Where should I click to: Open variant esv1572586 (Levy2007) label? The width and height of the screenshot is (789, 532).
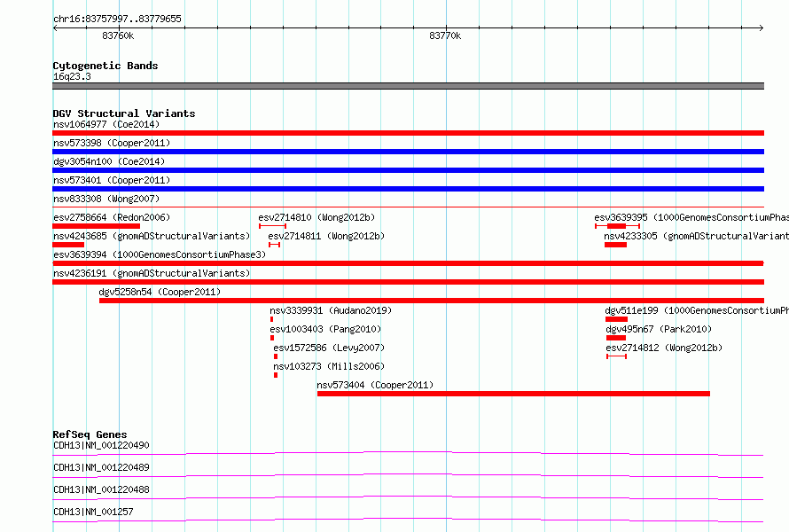329,348
